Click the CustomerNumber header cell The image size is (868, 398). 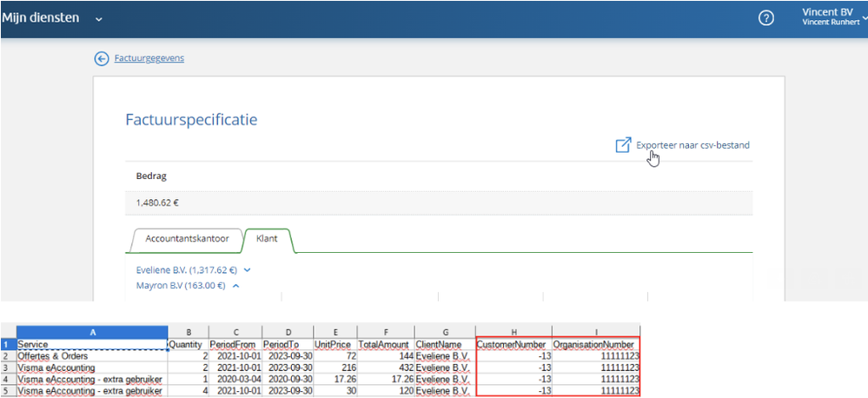click(x=514, y=344)
